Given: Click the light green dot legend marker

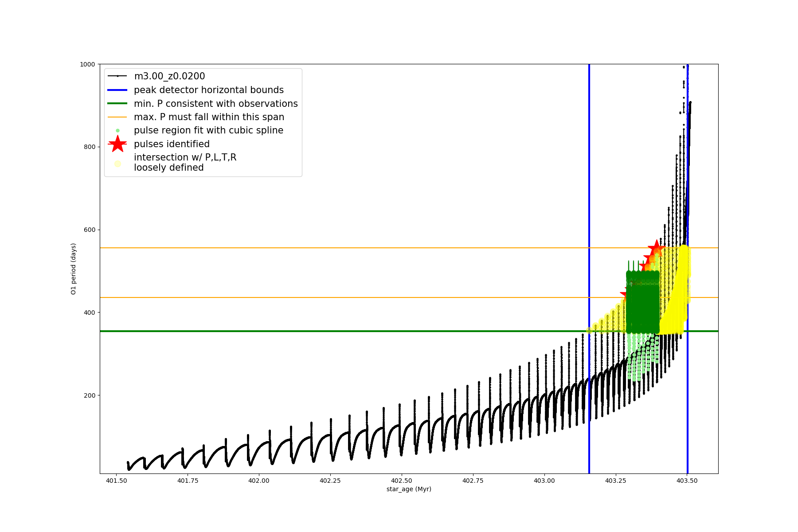Looking at the screenshot, I should [x=117, y=131].
